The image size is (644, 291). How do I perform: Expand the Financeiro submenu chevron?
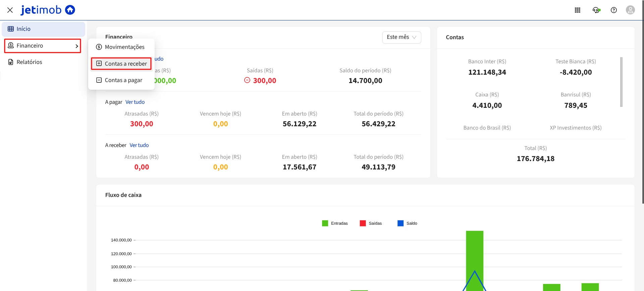click(x=77, y=46)
